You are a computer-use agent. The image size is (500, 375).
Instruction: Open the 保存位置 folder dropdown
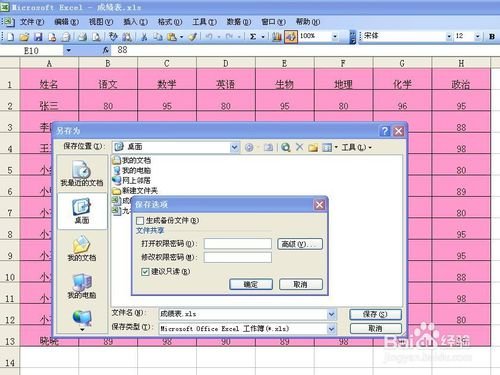pyautogui.click(x=235, y=147)
